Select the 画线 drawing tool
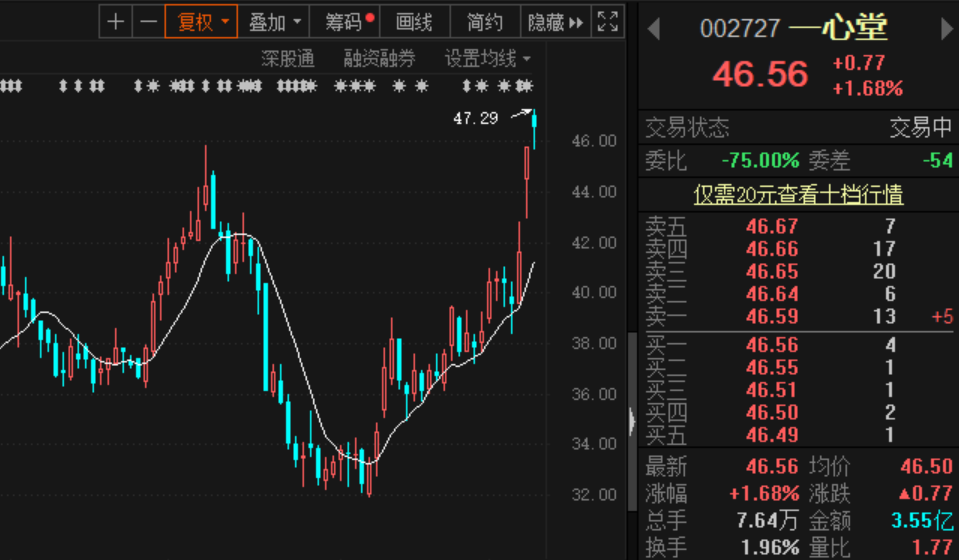 pos(414,22)
